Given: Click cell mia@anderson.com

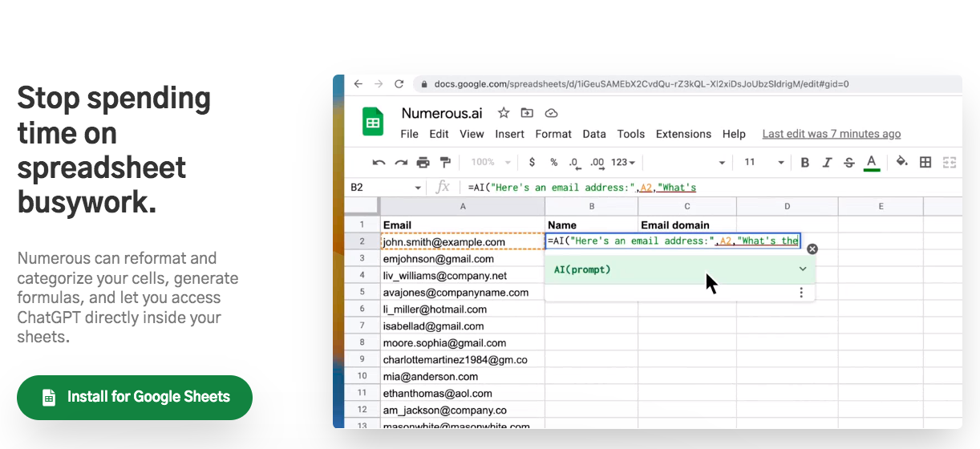Looking at the screenshot, I should point(463,377).
